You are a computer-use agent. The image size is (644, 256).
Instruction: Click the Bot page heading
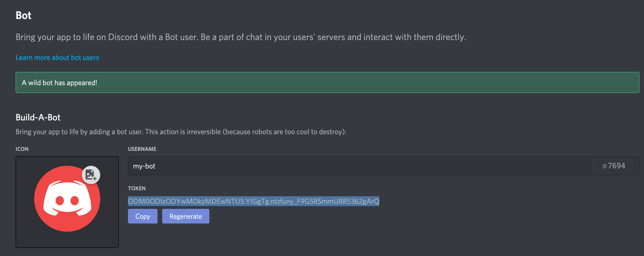23,15
